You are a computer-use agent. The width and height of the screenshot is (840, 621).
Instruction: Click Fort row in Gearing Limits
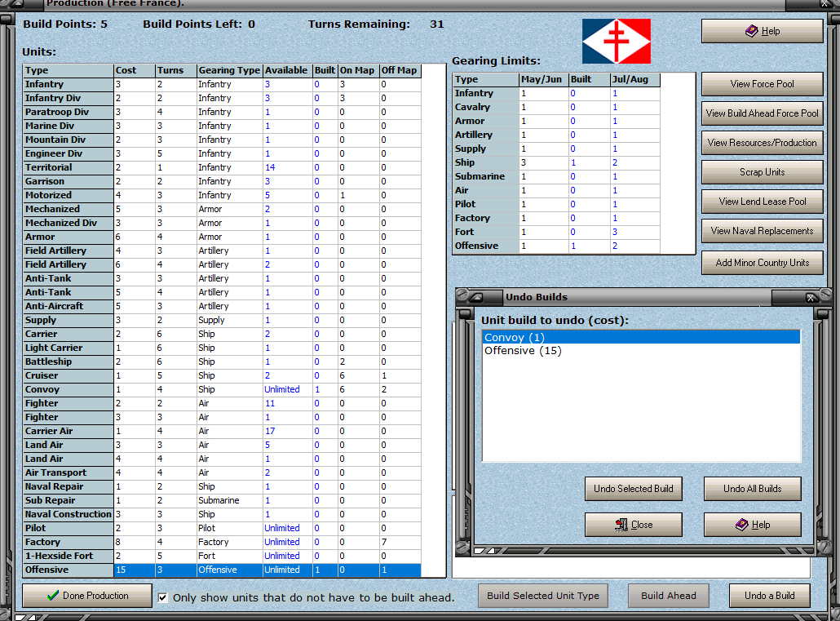tap(557, 233)
